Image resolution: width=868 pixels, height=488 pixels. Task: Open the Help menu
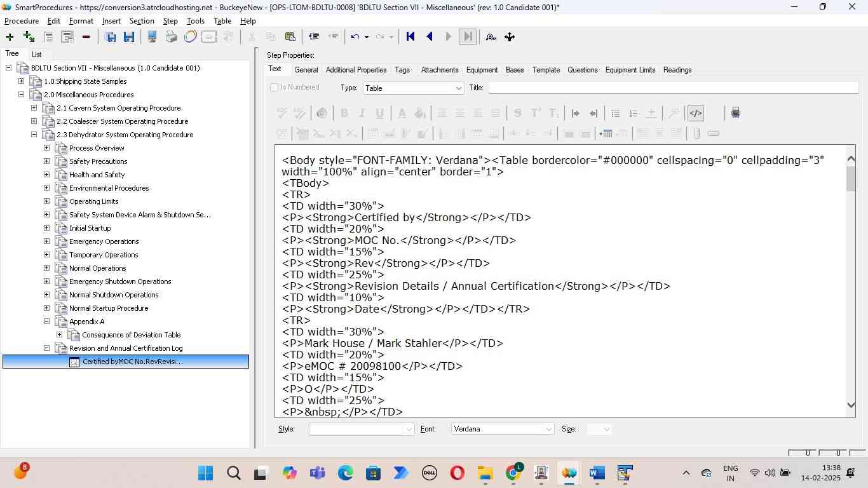[x=248, y=21]
